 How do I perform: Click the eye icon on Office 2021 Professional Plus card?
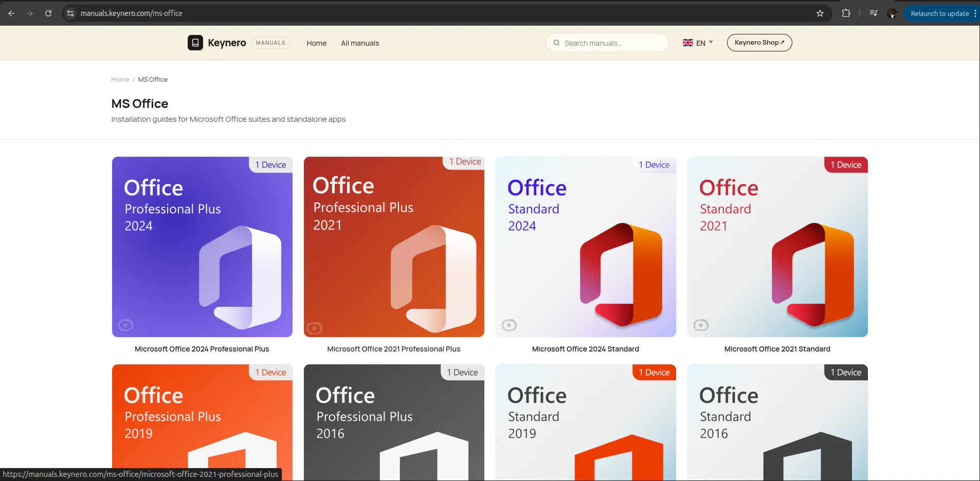(315, 328)
